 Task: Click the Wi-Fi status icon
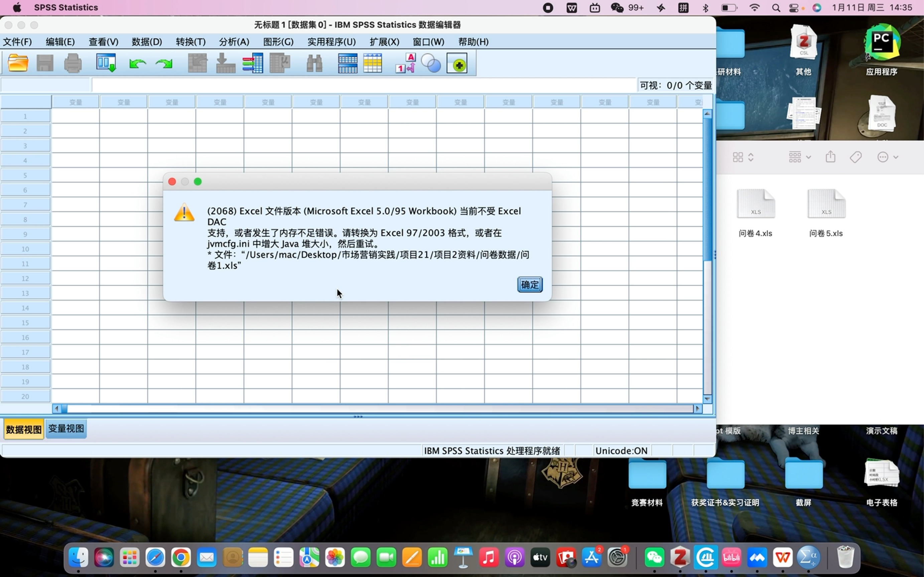755,8
